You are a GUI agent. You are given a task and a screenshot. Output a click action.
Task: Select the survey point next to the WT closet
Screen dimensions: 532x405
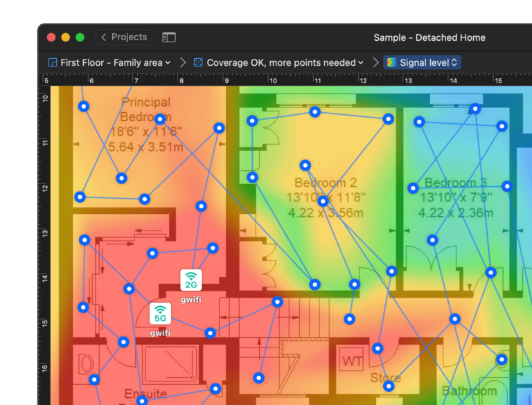[x=378, y=348]
